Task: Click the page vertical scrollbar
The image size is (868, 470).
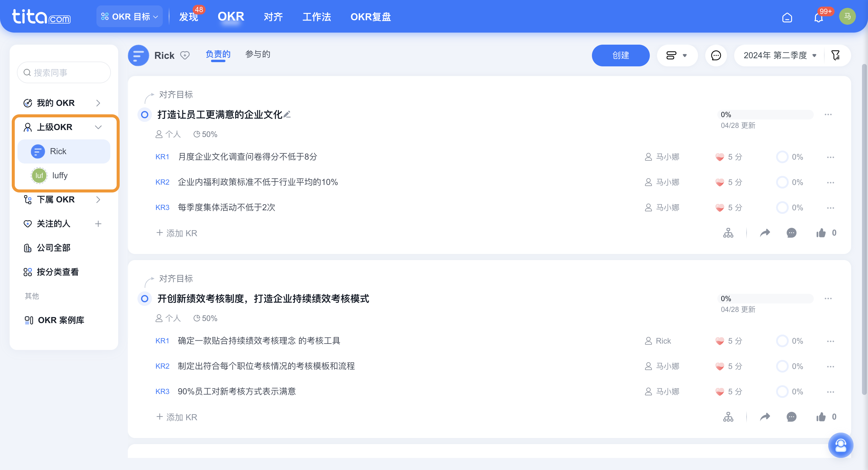Action: click(864, 229)
